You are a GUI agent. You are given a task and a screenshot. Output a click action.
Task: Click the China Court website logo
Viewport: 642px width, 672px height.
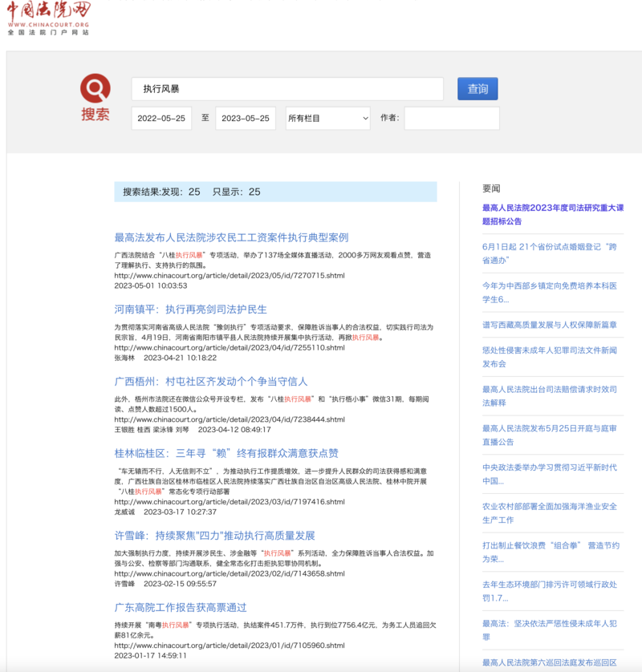[x=48, y=18]
